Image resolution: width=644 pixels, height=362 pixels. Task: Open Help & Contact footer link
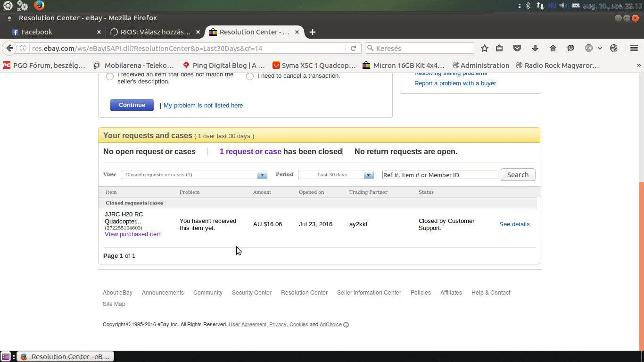(x=491, y=293)
